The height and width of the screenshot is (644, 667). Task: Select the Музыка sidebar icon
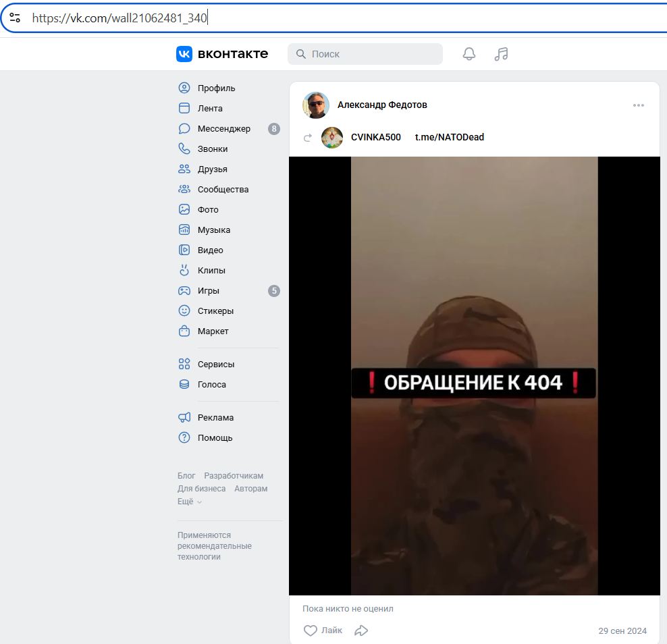184,230
